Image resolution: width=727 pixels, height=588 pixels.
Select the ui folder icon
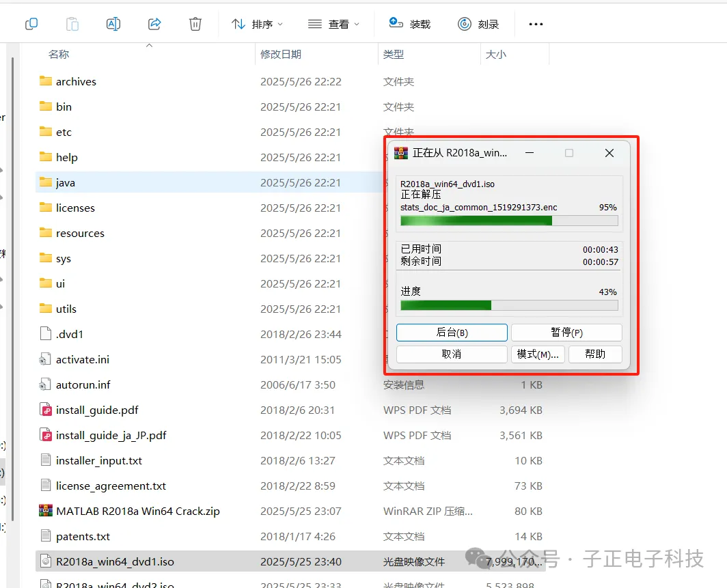(45, 283)
